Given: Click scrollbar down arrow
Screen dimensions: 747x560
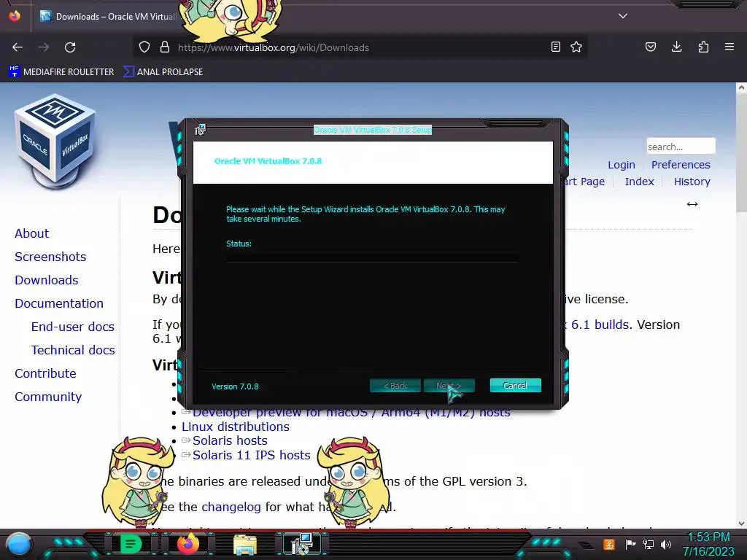Looking at the screenshot, I should (x=741, y=524).
